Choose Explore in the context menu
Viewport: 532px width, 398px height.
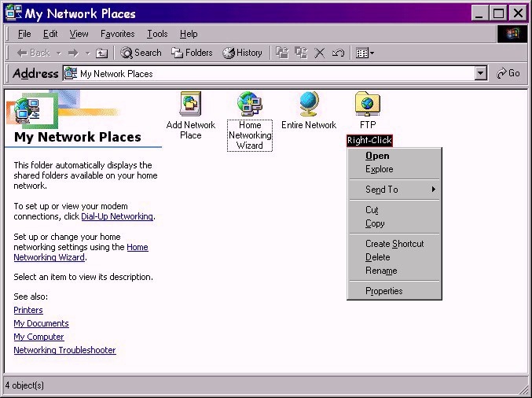pyautogui.click(x=394, y=169)
